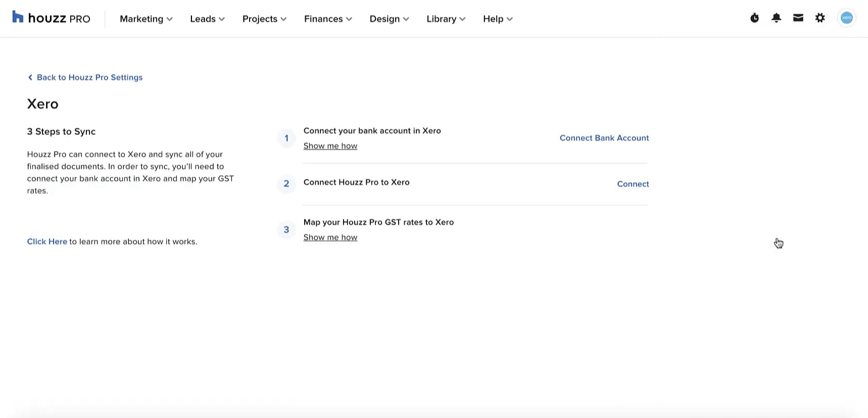Click the 3 Steps to Sync heading
Screen dimensions: 868x418
coord(61,131)
